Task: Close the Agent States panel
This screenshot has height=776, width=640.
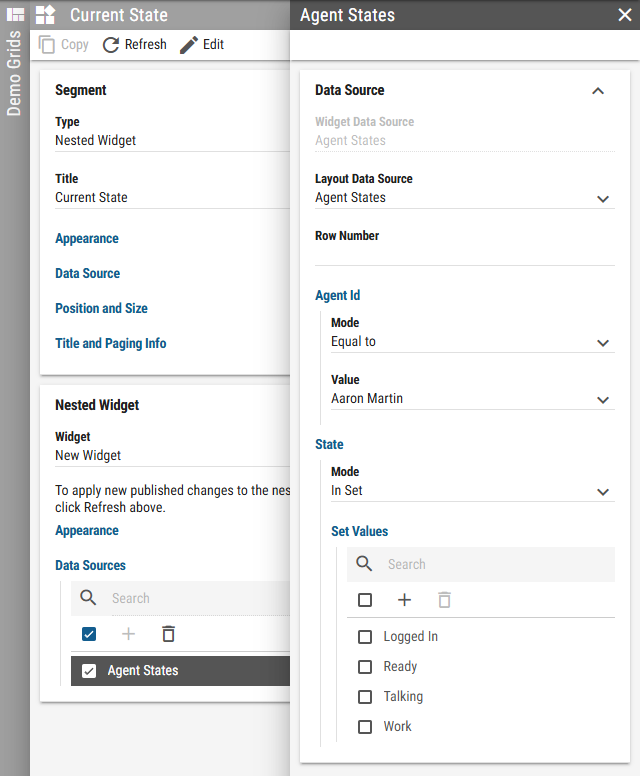Action: click(x=624, y=15)
